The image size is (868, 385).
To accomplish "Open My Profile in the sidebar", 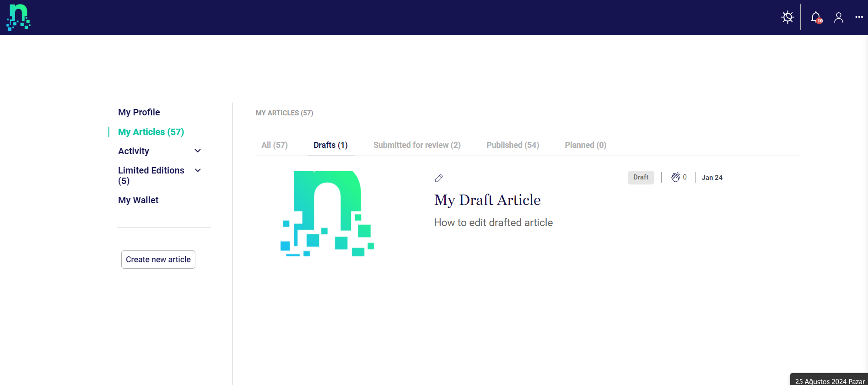I will coord(139,112).
